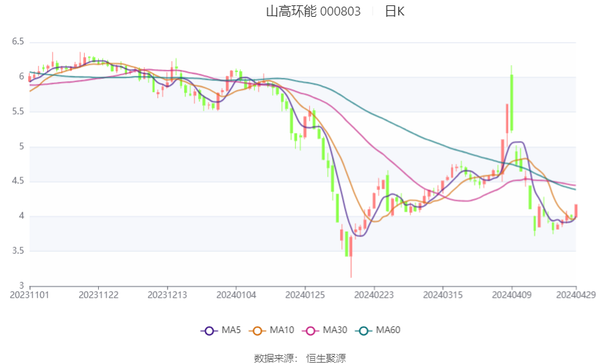Click the x-axis date 20240223
Screen dimensions: 600x364
(x=374, y=295)
